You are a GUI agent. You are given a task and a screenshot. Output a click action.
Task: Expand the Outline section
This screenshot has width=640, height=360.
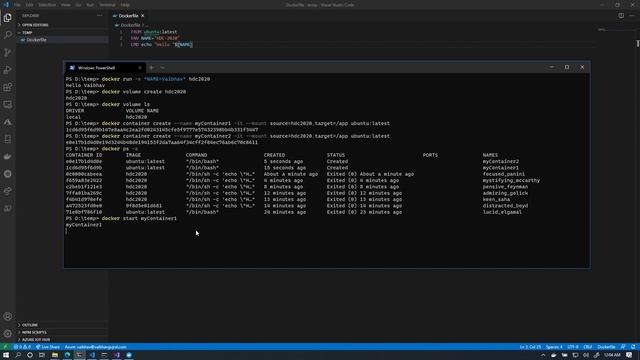[x=62, y=325]
